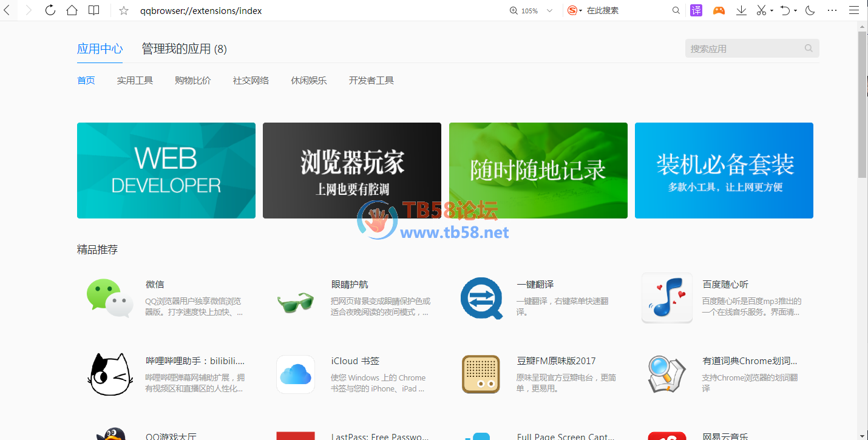Go back with the browser back arrow
Viewport: 868px width, 440px height.
(6, 10)
